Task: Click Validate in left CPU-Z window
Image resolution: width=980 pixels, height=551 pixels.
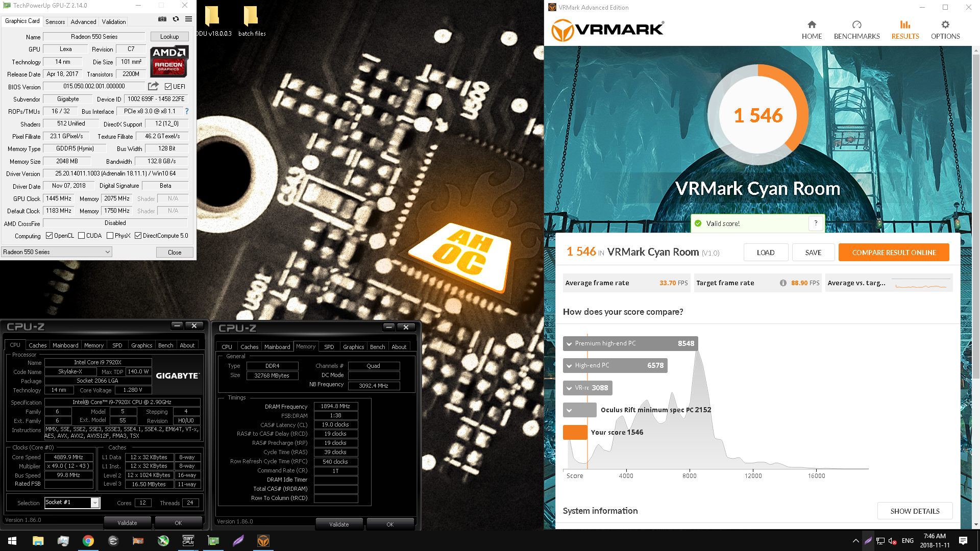Action: tap(127, 523)
